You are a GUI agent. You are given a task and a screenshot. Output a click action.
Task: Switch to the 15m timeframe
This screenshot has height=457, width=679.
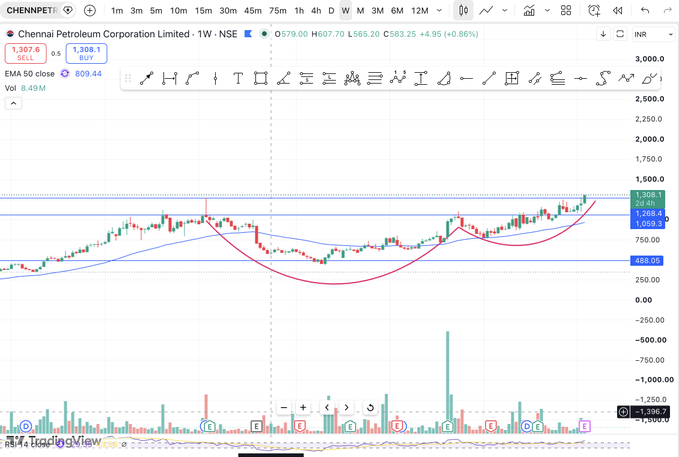(203, 10)
